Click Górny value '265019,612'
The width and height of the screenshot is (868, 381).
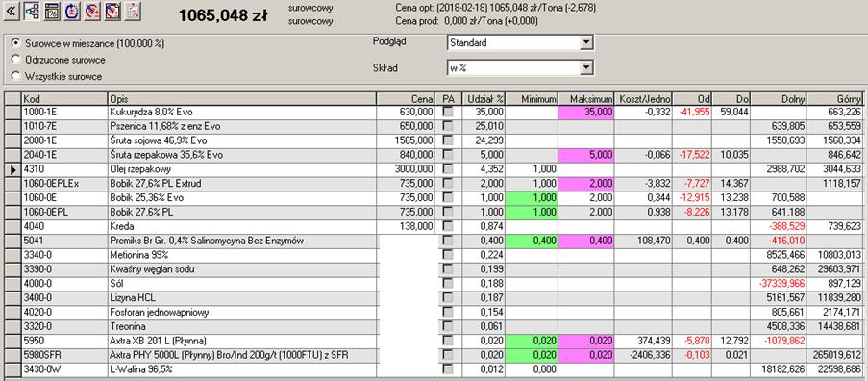[835, 355]
